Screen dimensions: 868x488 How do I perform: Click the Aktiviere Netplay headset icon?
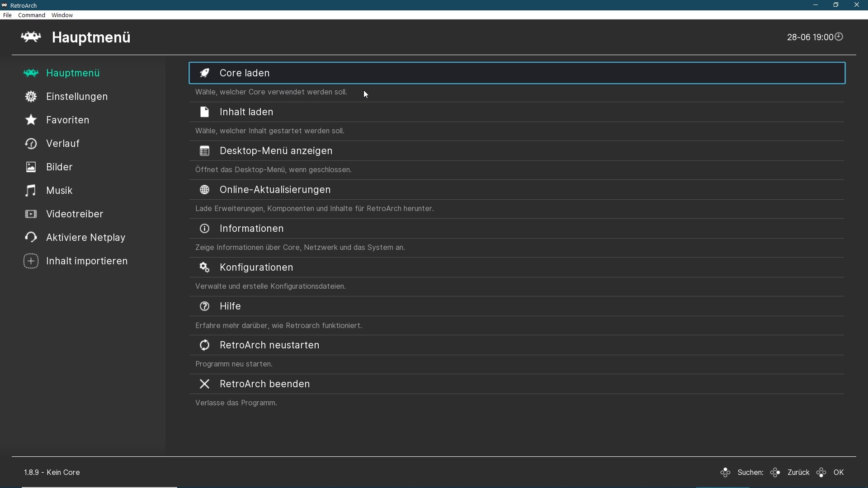31,238
